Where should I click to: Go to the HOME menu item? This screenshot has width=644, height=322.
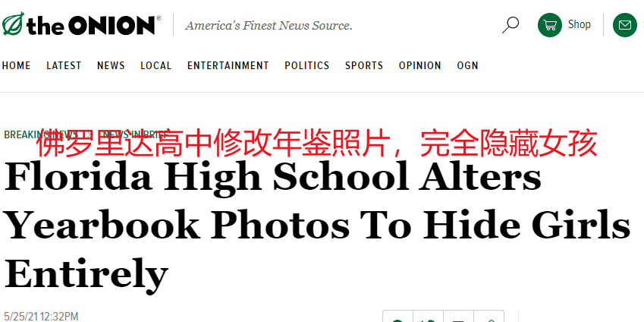(17, 66)
